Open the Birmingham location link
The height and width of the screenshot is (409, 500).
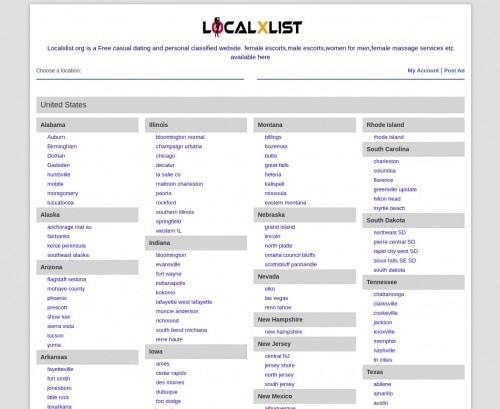point(62,146)
